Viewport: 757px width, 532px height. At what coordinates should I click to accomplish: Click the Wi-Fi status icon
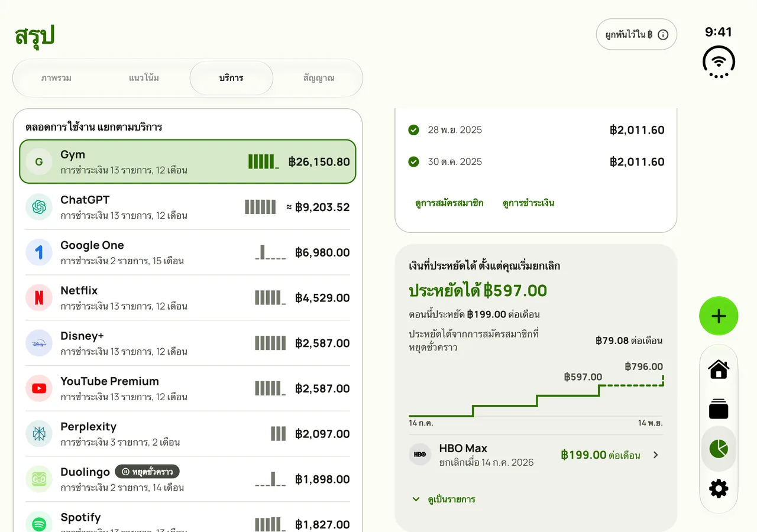(719, 62)
